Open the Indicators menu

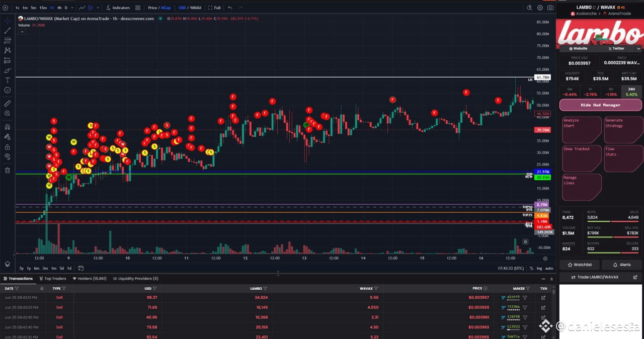(x=118, y=8)
